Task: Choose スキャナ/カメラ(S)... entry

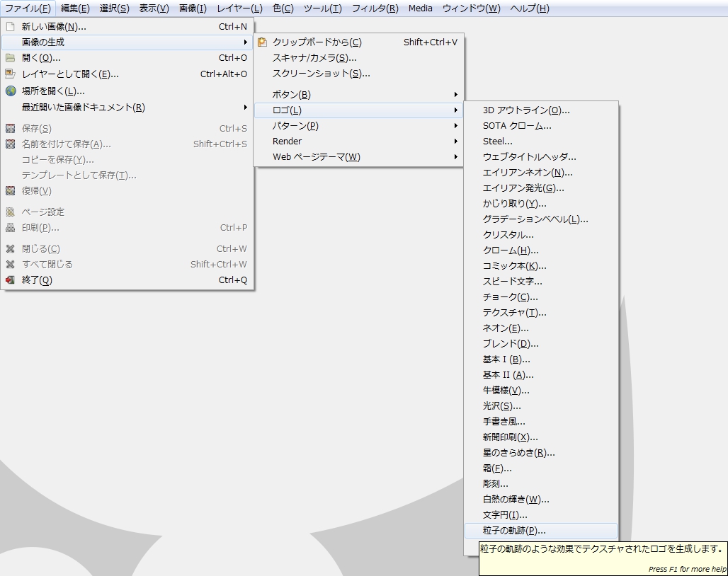Action: 358,58
